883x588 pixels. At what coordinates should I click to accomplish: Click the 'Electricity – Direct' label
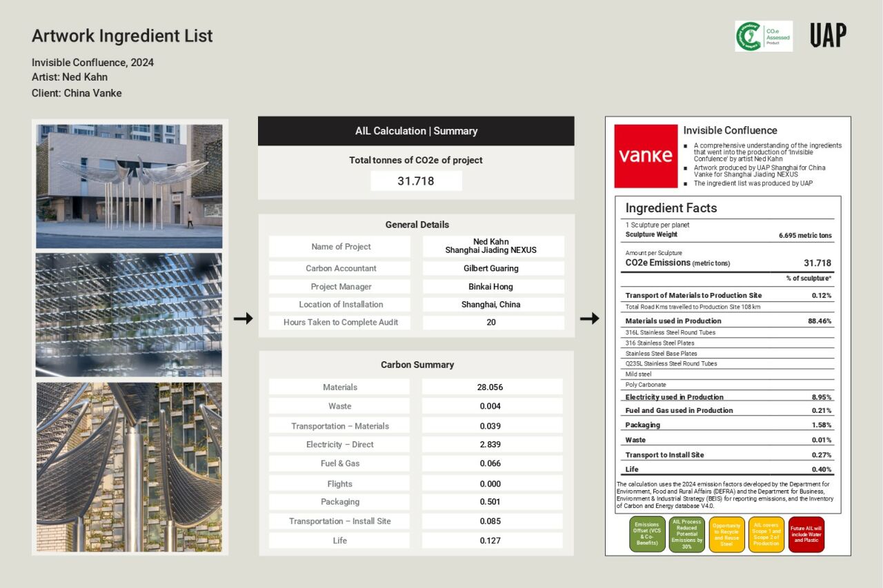[x=339, y=445]
